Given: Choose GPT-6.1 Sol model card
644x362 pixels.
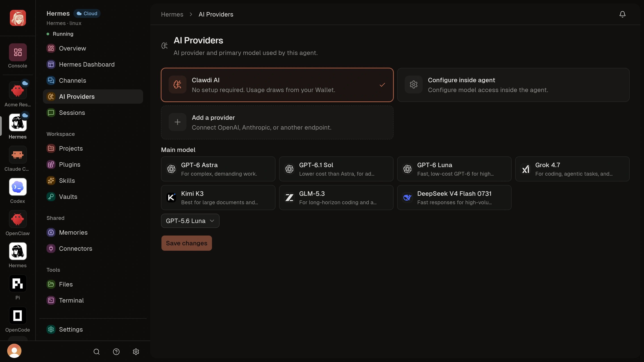Looking at the screenshot, I should click(x=336, y=169).
